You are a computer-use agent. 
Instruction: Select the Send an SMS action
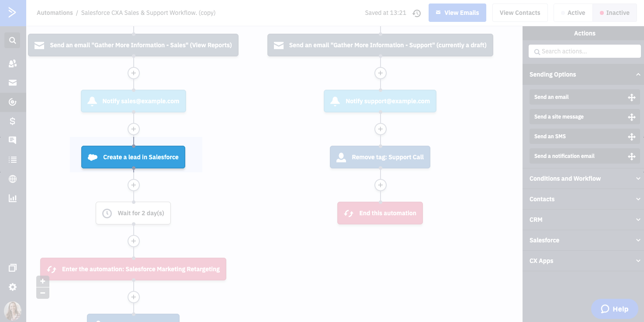585,136
